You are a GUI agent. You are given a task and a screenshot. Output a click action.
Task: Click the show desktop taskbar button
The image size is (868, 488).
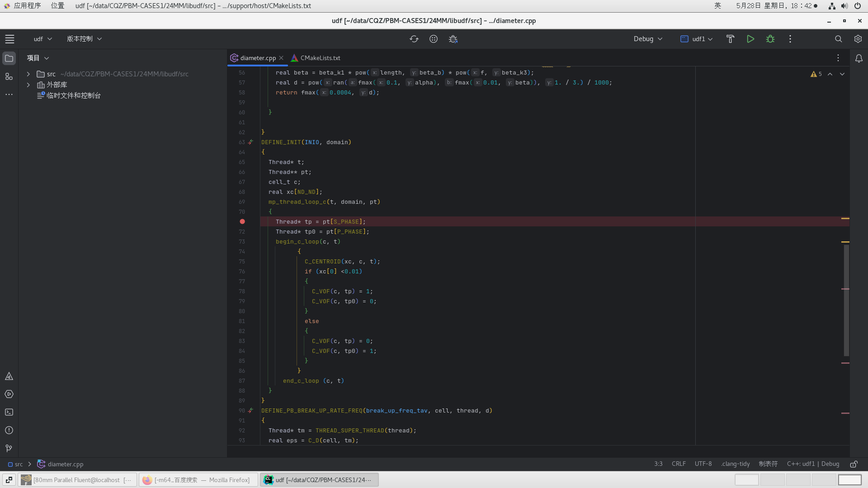pos(9,480)
